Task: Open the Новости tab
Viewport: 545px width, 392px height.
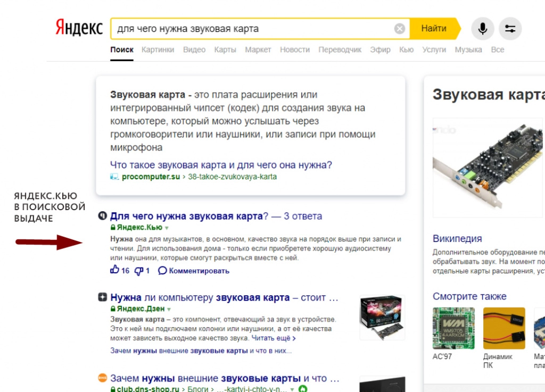Action: [x=295, y=49]
